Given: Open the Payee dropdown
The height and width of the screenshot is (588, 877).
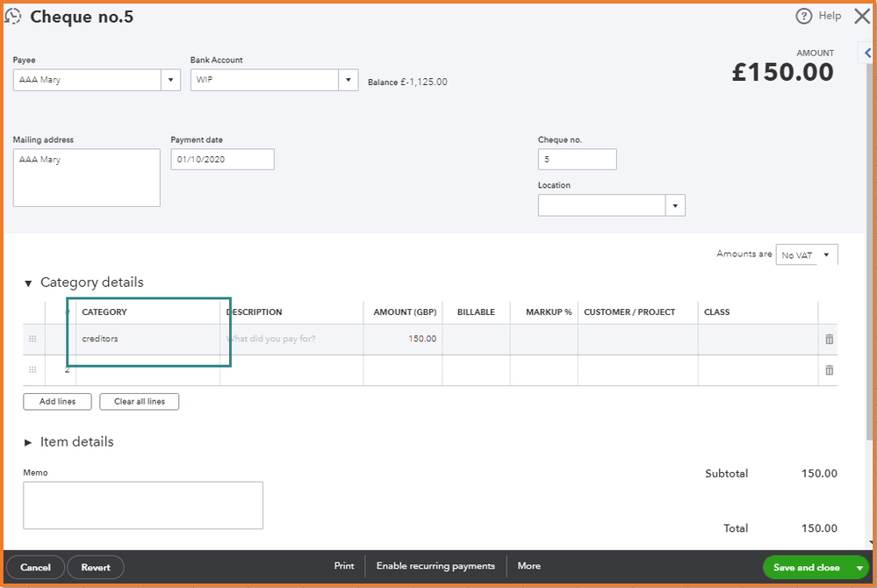Looking at the screenshot, I should (x=171, y=81).
